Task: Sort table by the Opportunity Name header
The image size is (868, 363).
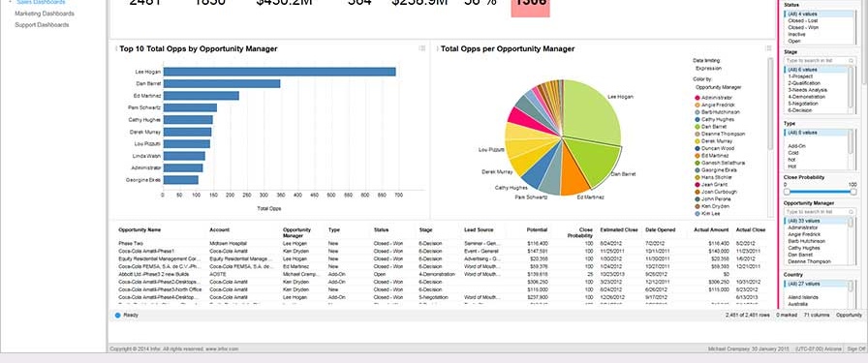Action: [139, 229]
